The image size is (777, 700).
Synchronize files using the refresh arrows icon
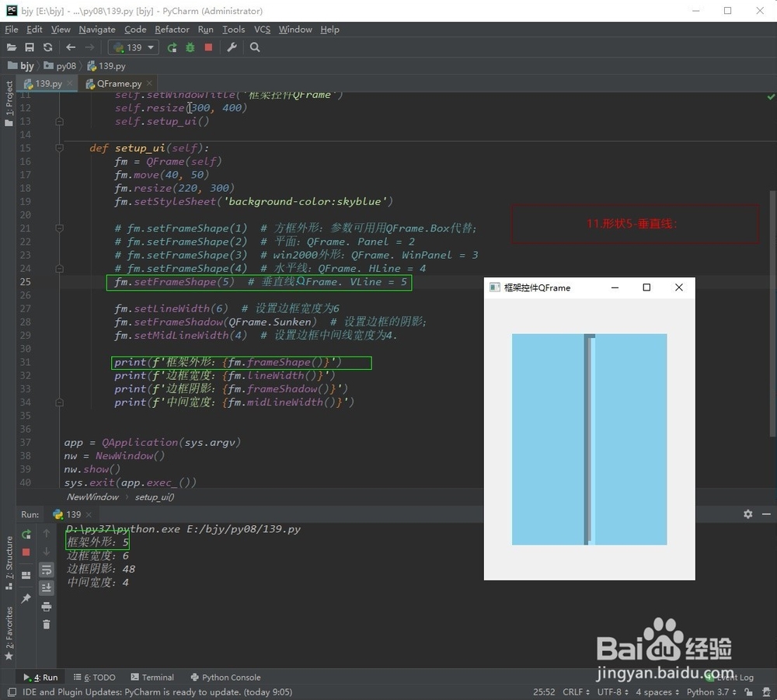(x=47, y=47)
